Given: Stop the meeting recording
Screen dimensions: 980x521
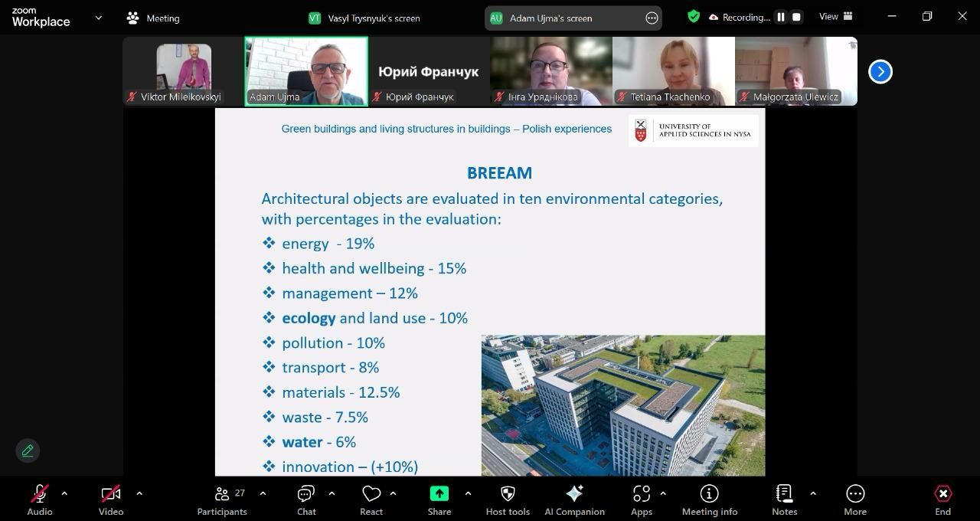Looking at the screenshot, I should click(796, 17).
